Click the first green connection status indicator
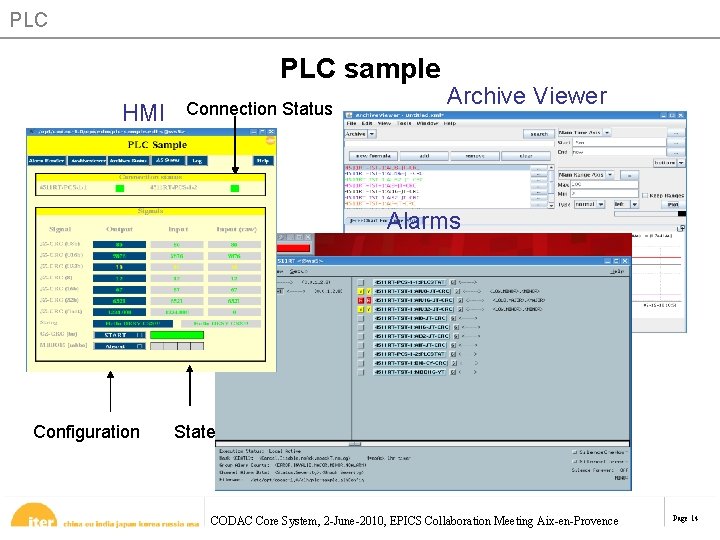The height and width of the screenshot is (540, 720). pos(120,188)
